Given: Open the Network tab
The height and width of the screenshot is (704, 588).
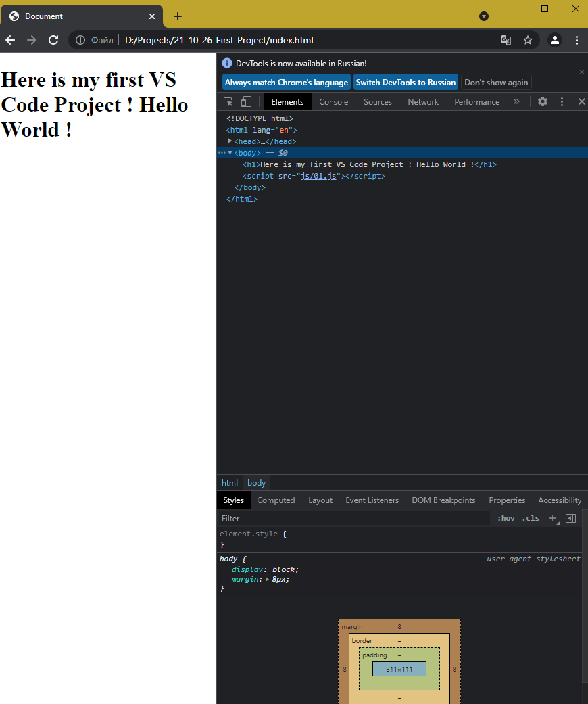Looking at the screenshot, I should [x=423, y=102].
